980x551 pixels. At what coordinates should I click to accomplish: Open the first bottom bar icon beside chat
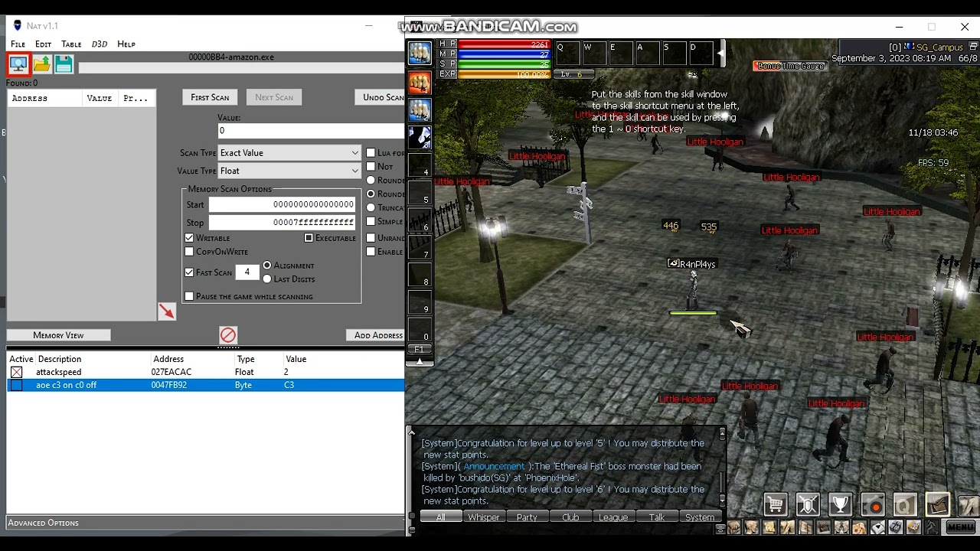click(x=733, y=527)
